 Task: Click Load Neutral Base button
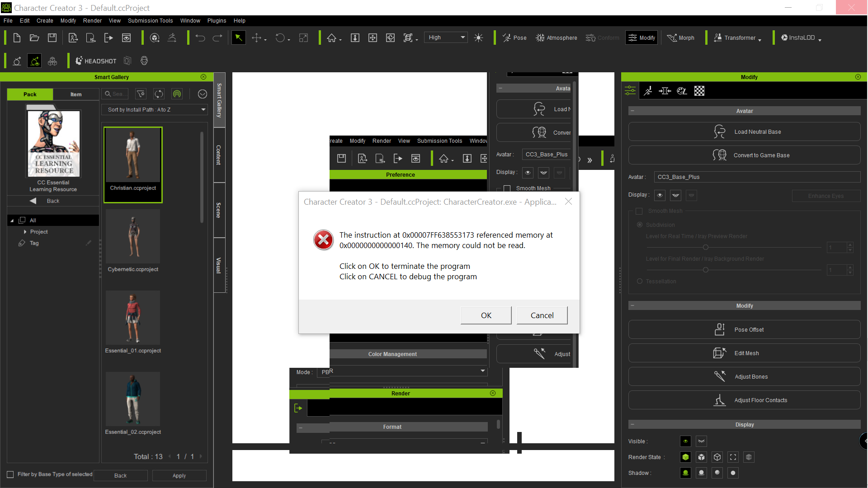coord(744,132)
